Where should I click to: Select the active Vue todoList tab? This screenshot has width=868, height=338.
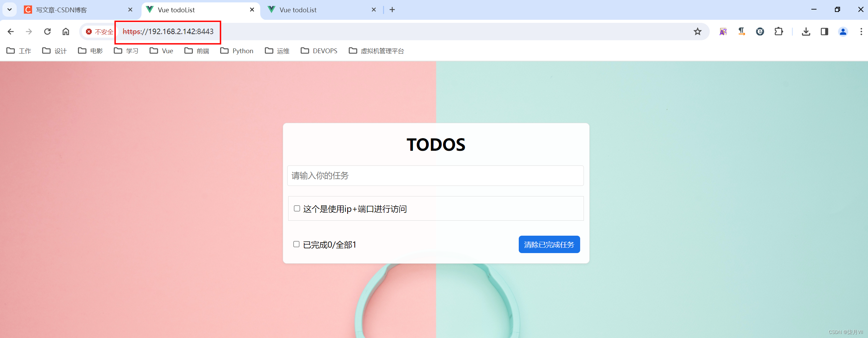(x=201, y=10)
